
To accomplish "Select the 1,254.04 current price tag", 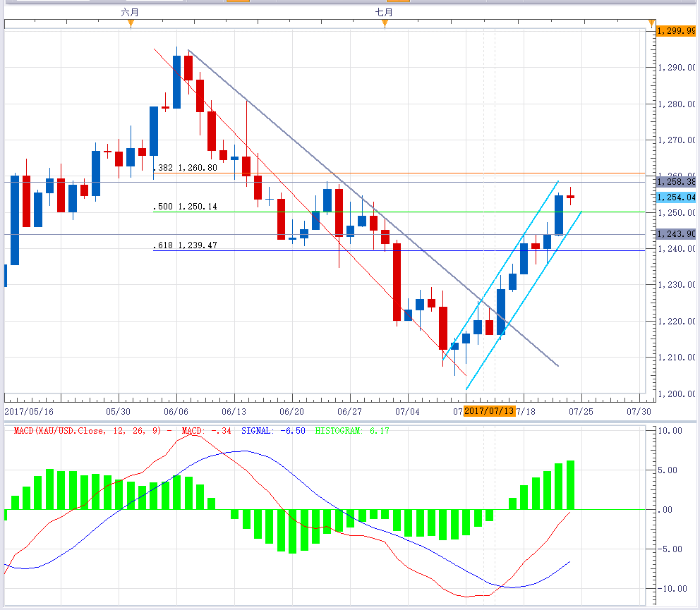I will 676,197.
